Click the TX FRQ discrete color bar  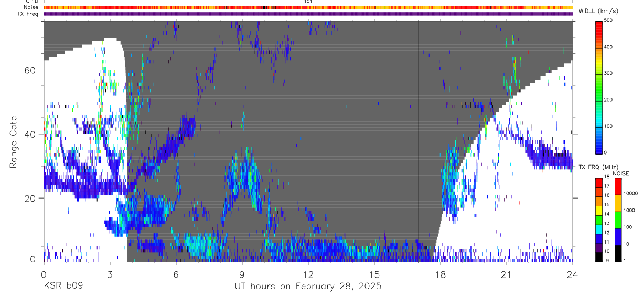click(x=598, y=220)
